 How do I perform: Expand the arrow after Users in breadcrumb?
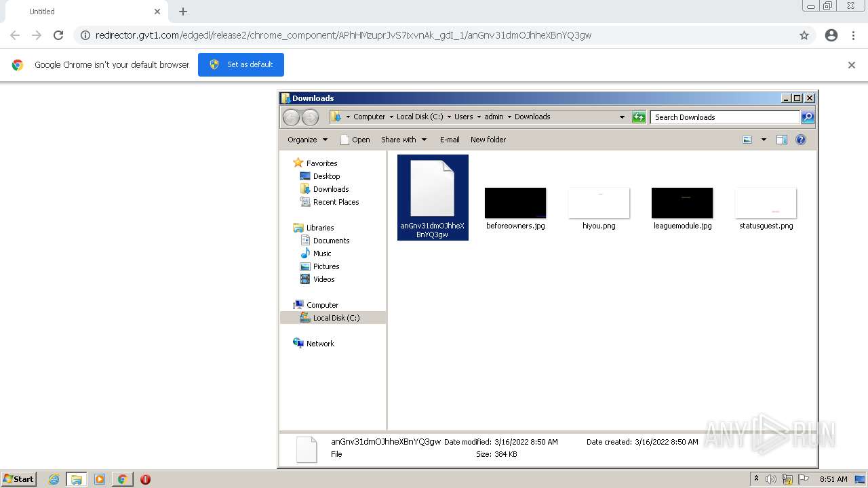click(x=479, y=117)
